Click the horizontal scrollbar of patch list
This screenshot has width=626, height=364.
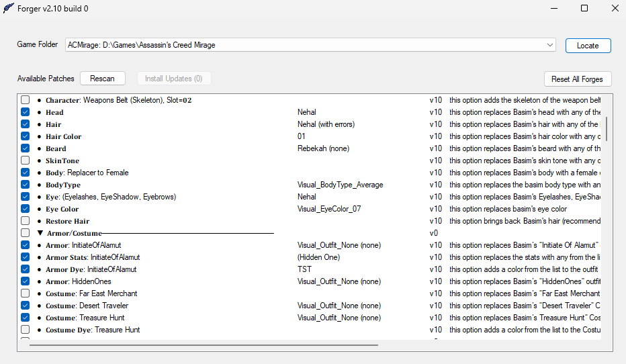click(204, 345)
